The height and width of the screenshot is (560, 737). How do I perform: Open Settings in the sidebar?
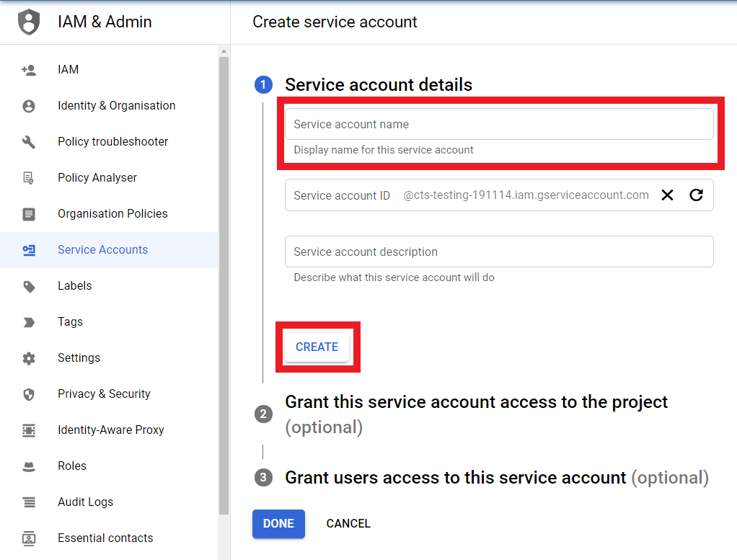coord(109,358)
